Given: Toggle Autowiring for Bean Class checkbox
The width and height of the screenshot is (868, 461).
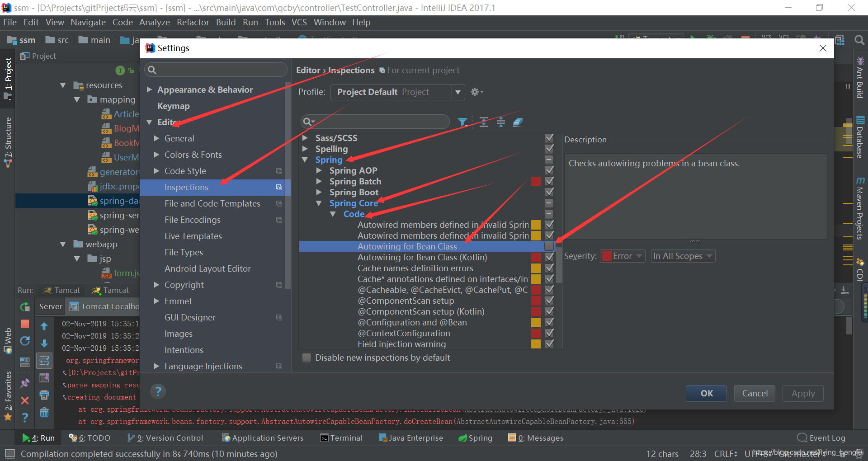Looking at the screenshot, I should pyautogui.click(x=549, y=246).
